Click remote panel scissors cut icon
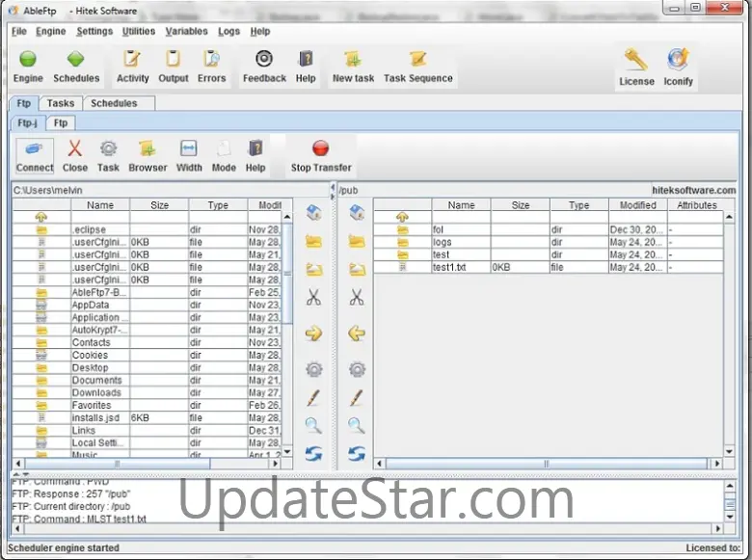Image resolution: width=752 pixels, height=560 pixels. click(357, 297)
